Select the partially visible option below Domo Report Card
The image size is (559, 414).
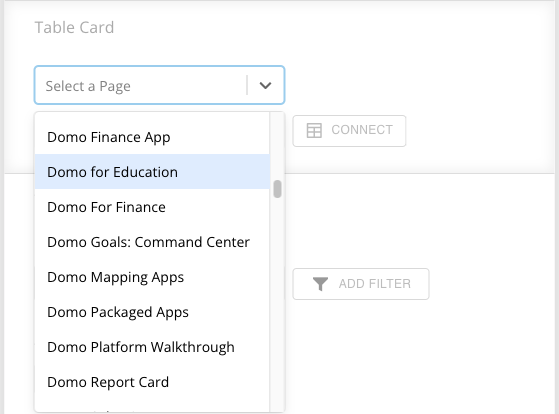click(x=152, y=407)
